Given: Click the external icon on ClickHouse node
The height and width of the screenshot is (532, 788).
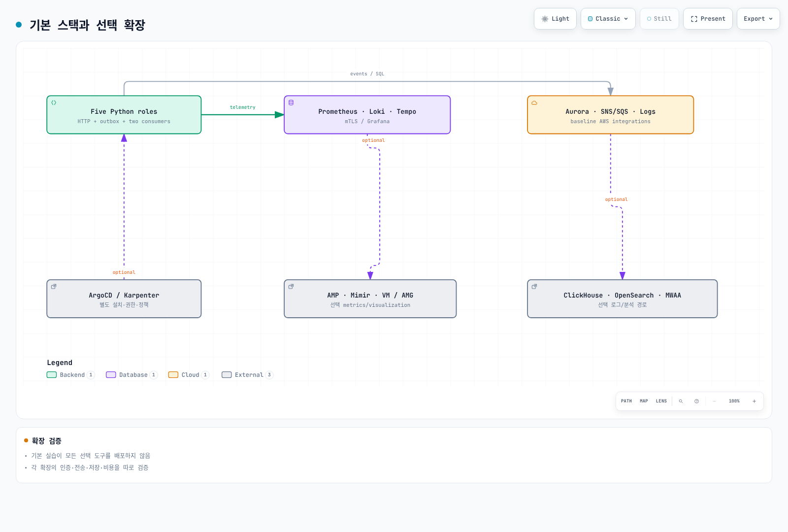Looking at the screenshot, I should [534, 286].
